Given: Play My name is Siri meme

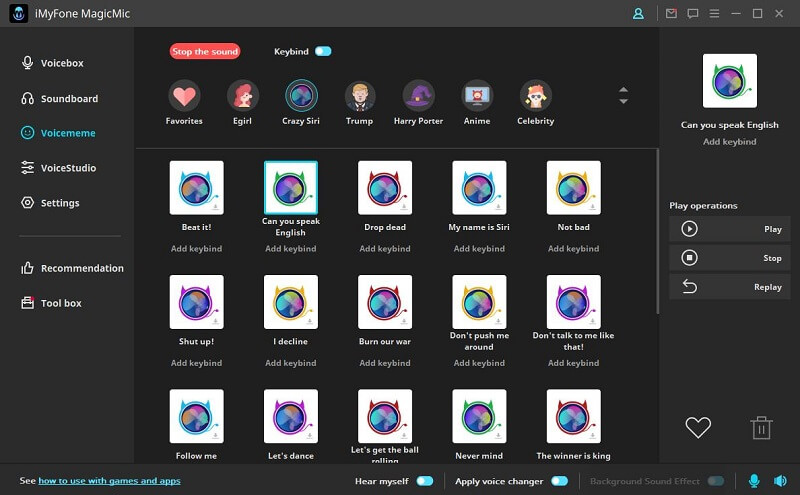Looking at the screenshot, I should point(479,187).
